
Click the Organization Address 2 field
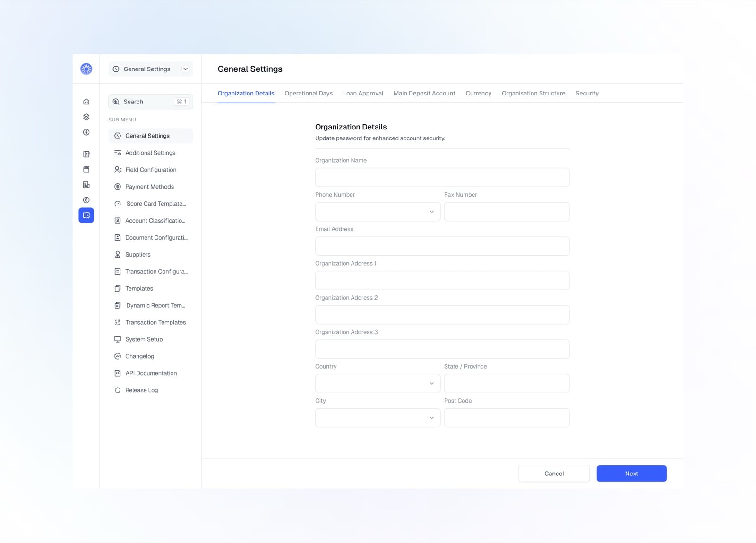[x=442, y=315]
